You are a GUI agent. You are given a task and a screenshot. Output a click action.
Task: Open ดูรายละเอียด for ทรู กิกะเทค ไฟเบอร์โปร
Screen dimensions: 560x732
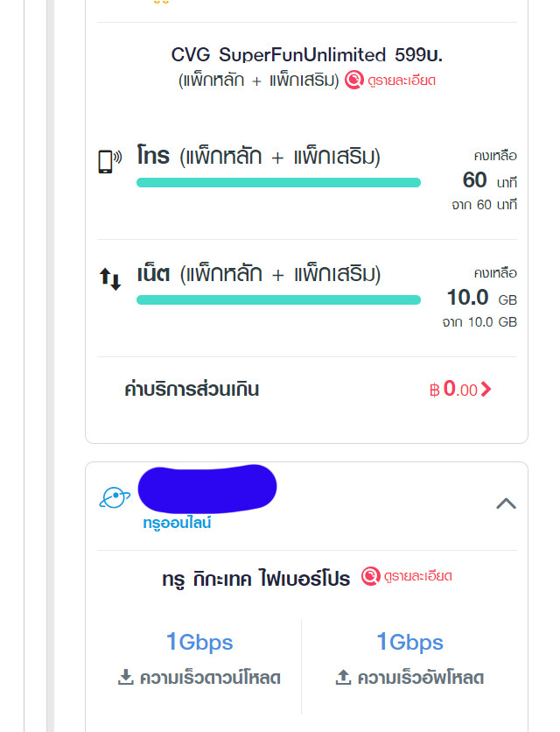[417, 576]
